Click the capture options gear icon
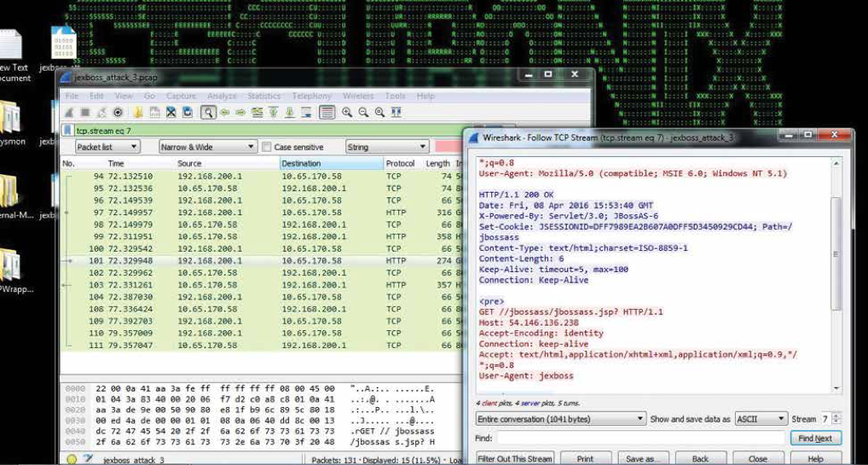868x465 pixels. coord(118,113)
